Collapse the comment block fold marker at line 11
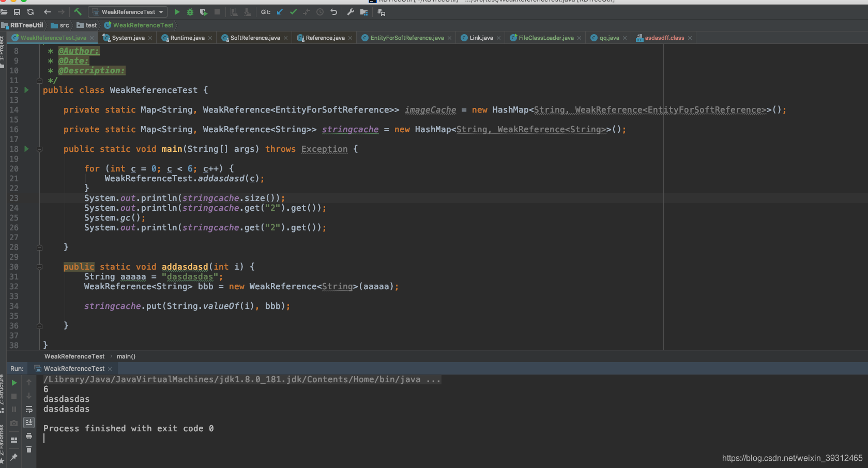This screenshot has height=468, width=868. pyautogui.click(x=39, y=81)
